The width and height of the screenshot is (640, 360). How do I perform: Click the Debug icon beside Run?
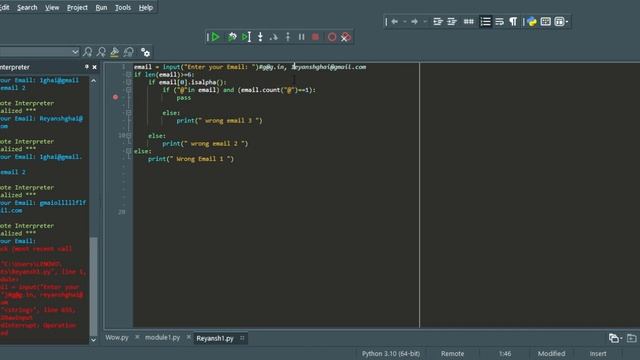point(232,37)
